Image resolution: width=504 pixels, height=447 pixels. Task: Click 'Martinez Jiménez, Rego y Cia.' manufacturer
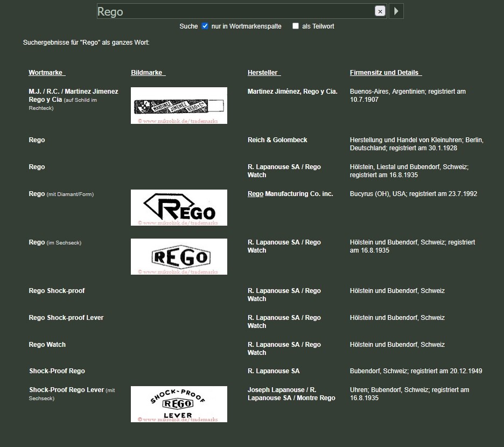(292, 92)
